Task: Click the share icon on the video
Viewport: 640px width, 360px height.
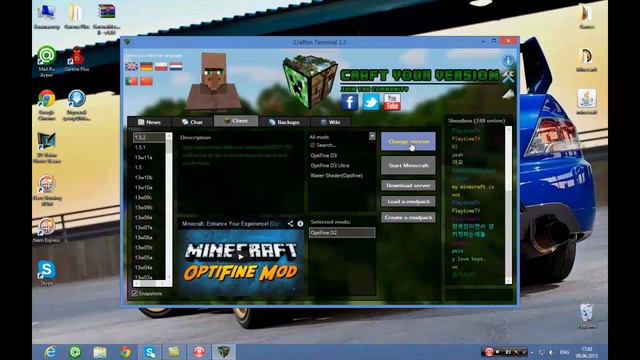Action: click(290, 224)
